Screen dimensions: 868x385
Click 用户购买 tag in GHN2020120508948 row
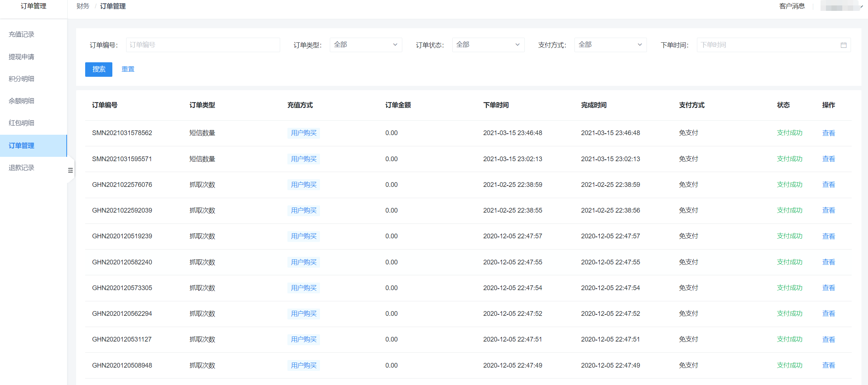tap(304, 365)
